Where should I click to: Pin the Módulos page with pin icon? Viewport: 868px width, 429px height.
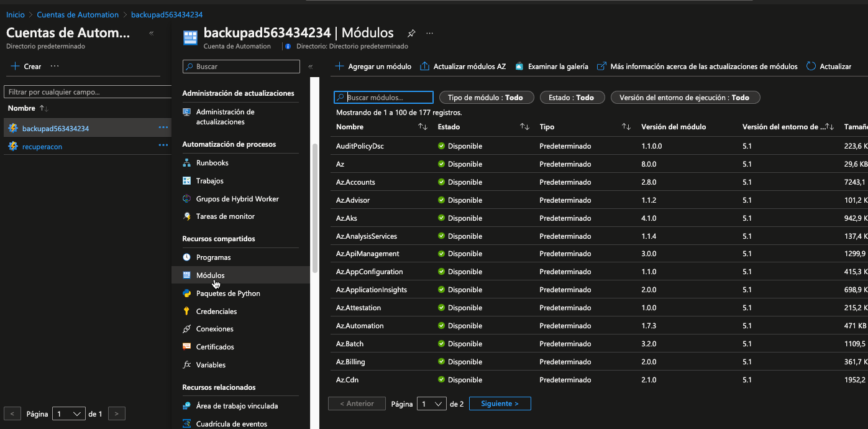pyautogui.click(x=411, y=34)
